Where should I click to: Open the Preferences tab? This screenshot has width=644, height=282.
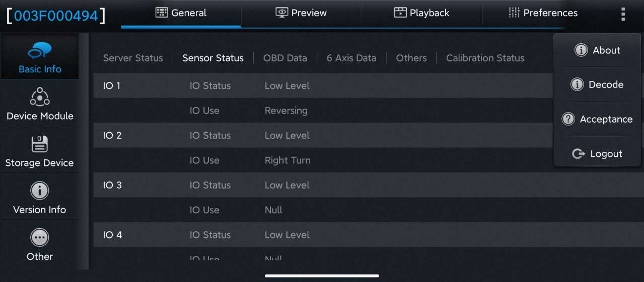543,13
